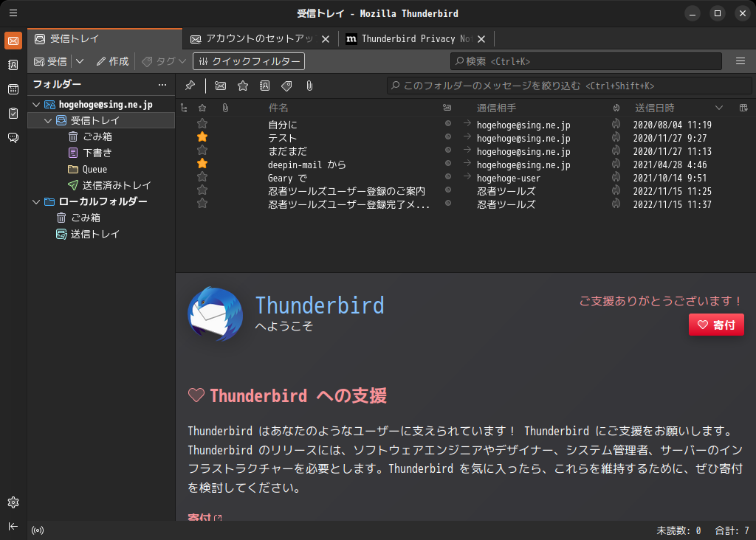Image resolution: width=756 pixels, height=540 pixels.
Task: Focus the folder message filter field
Action: coord(569,86)
